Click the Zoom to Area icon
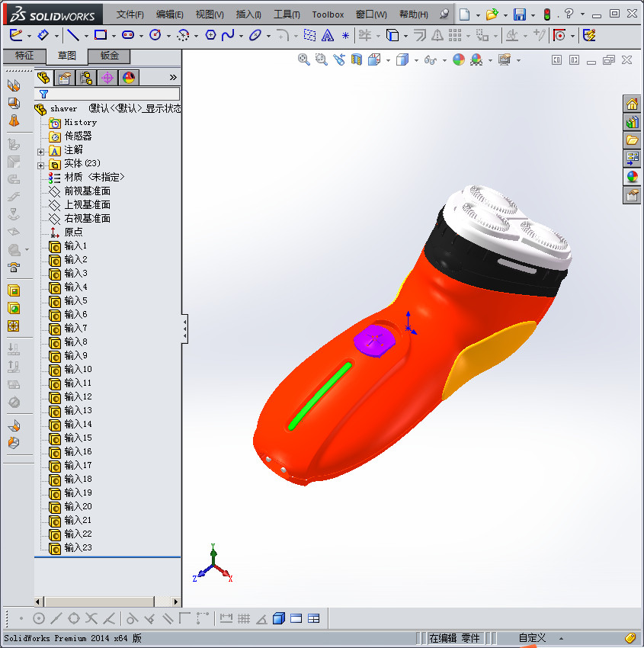This screenshot has height=648, width=644. 321,60
